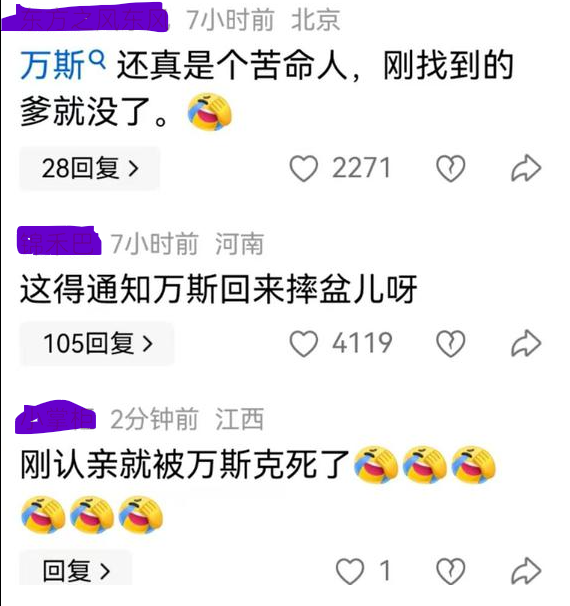Select comment text 刚认亲就被万斯克死了

185,464
